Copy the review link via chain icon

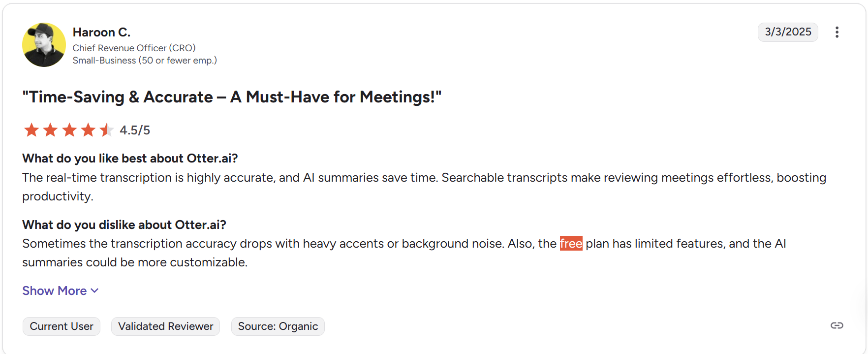point(837,325)
